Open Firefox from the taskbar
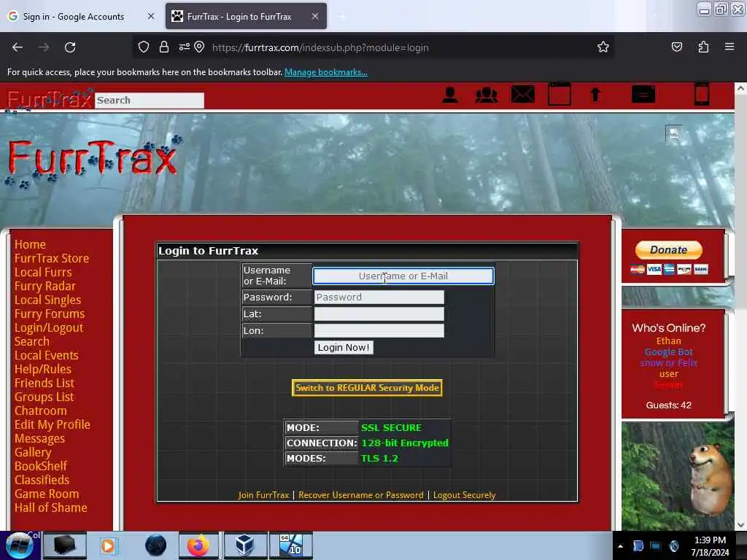Screen dimensions: 747x560 point(198,545)
